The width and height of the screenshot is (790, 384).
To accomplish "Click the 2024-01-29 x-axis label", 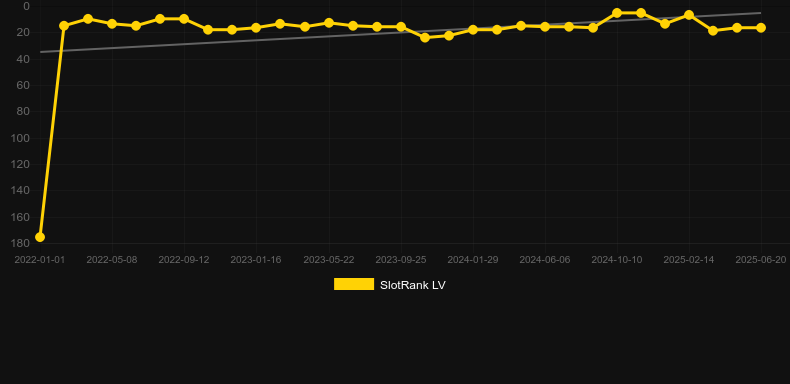I will tap(473, 260).
